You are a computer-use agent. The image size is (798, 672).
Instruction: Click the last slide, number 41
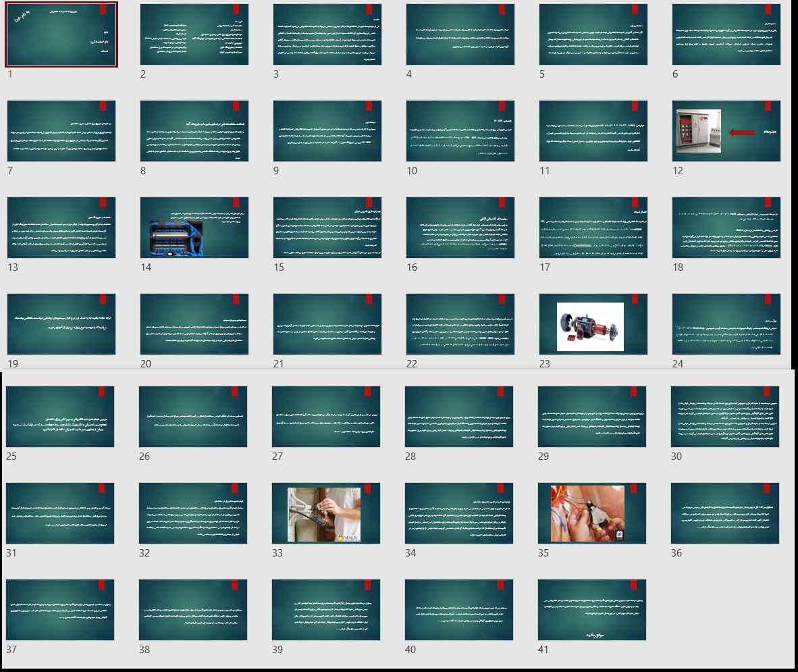pos(592,610)
